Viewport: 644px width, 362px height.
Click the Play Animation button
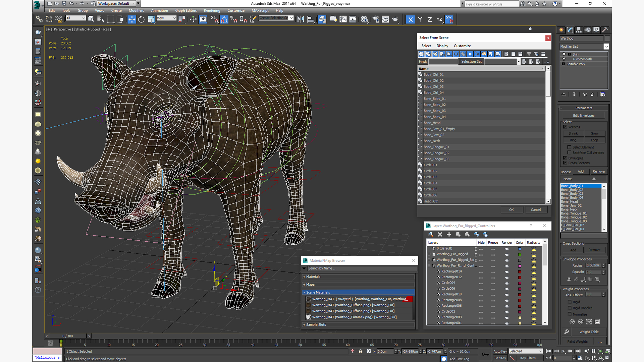click(x=563, y=351)
